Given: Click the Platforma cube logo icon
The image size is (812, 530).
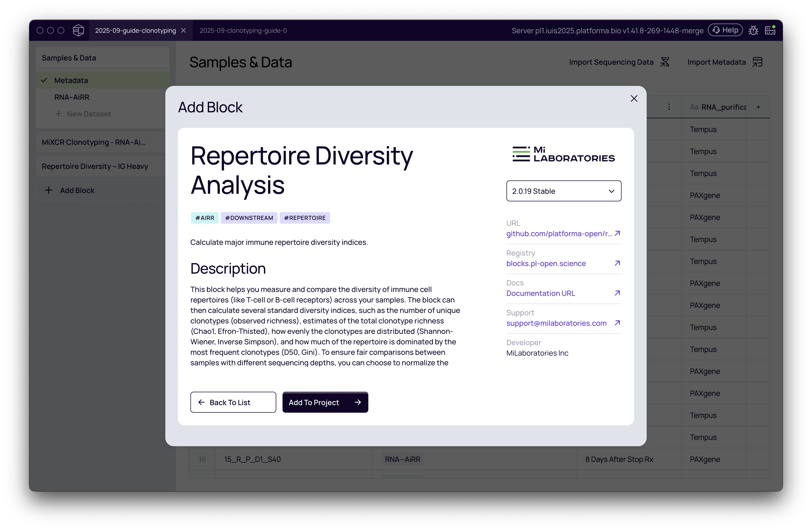Looking at the screenshot, I should coord(78,30).
